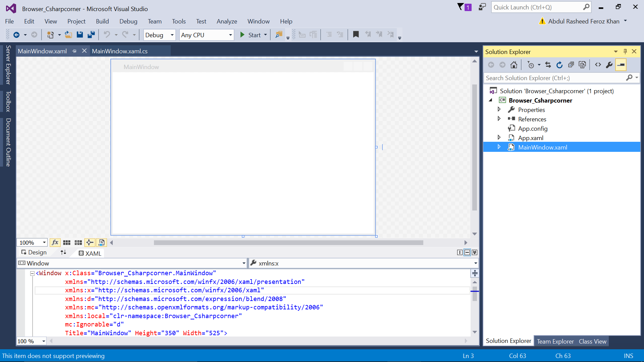This screenshot has height=362, width=644.
Task: Toggle artboard background in designer
Action: click(x=101, y=242)
